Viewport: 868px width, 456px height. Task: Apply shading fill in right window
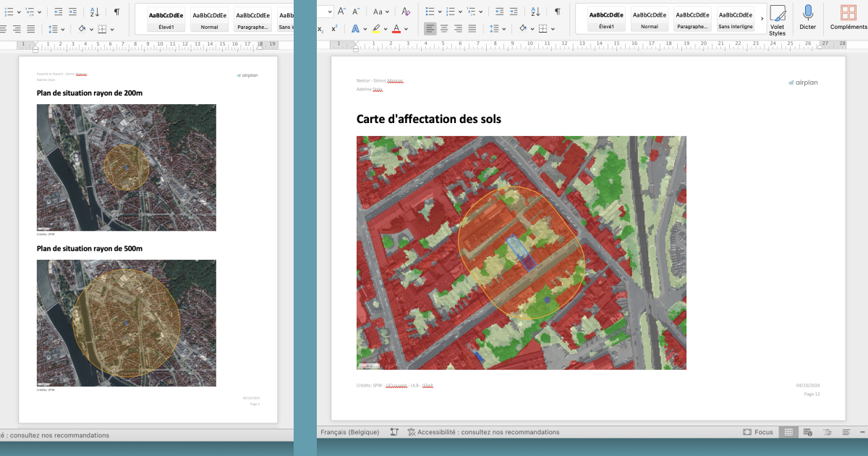point(522,28)
